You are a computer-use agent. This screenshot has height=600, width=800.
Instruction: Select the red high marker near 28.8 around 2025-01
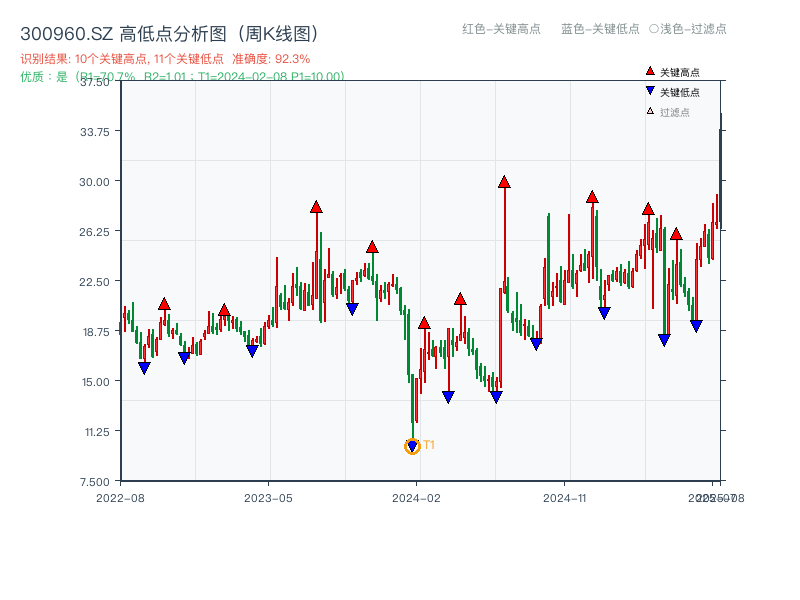pyautogui.click(x=592, y=197)
